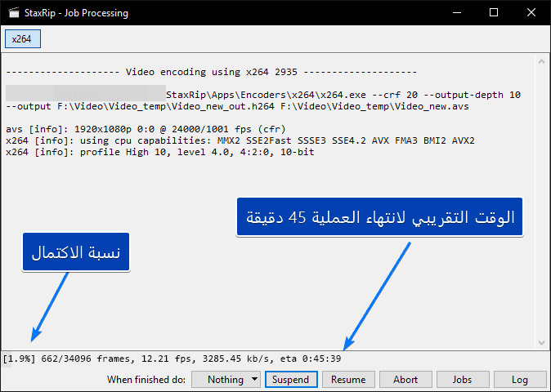Open the Jobs list
This screenshot has height=392, width=551.
point(463,380)
